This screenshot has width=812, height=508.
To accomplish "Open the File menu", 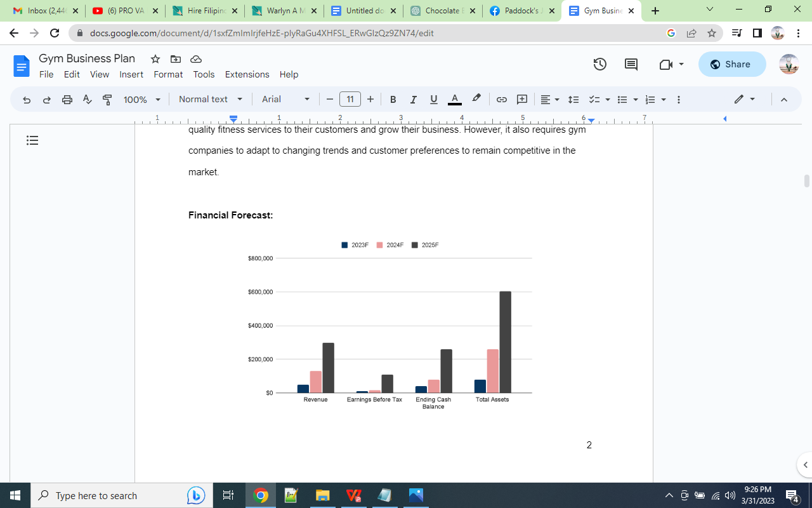I will click(46, 74).
